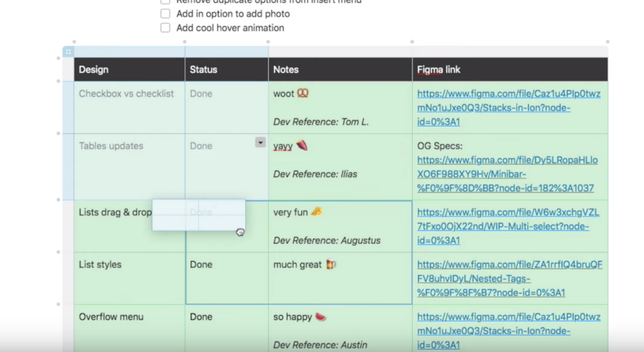Screen dimensions: 644x352
Task: Open the Minibar Figma link under OG Specs
Action: [x=507, y=174]
